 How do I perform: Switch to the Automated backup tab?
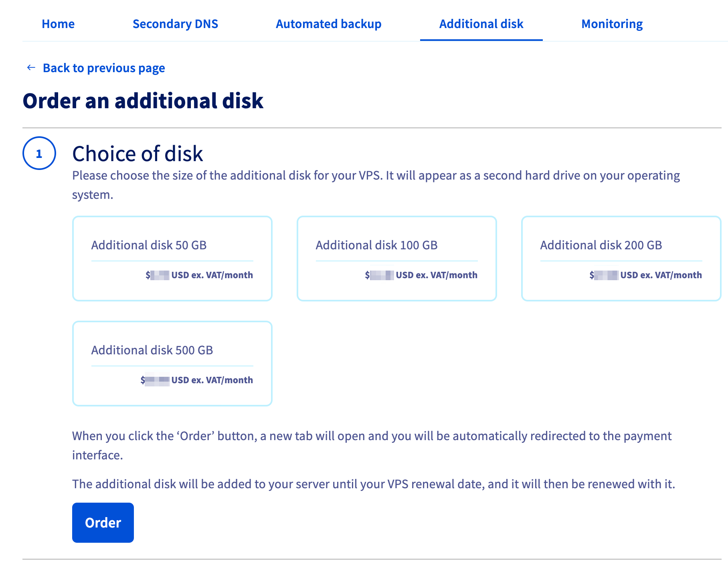point(329,24)
